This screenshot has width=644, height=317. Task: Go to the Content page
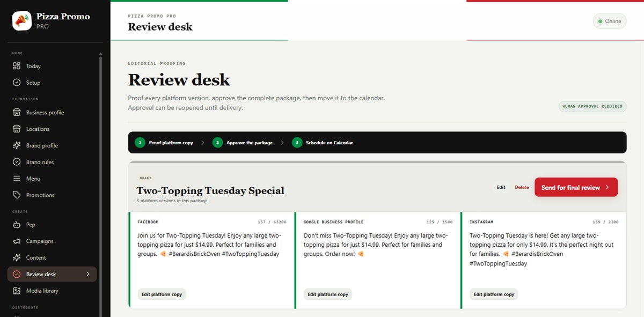tap(52, 257)
